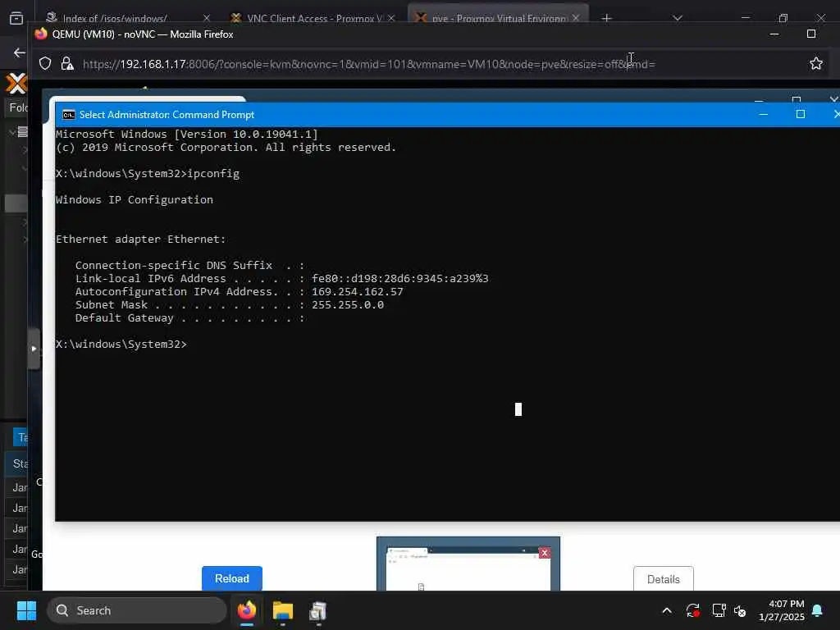Close the Index of /isos/windows/ tab
Image resolution: width=840 pixels, height=630 pixels.
tap(207, 18)
